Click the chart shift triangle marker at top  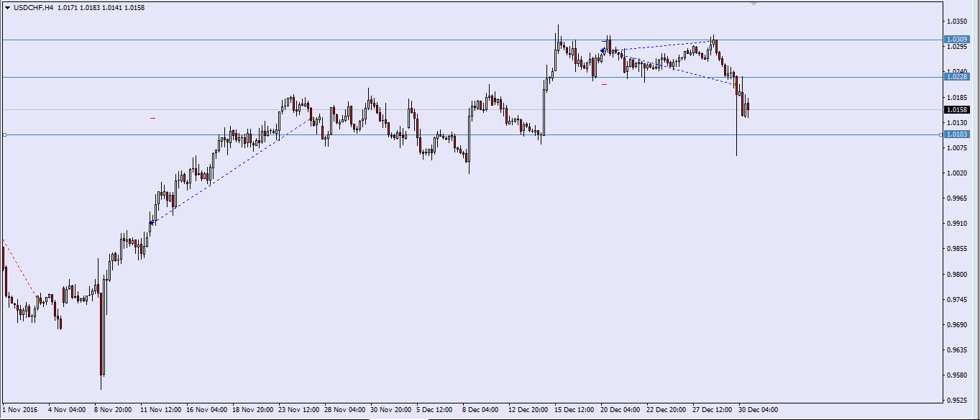(x=753, y=4)
